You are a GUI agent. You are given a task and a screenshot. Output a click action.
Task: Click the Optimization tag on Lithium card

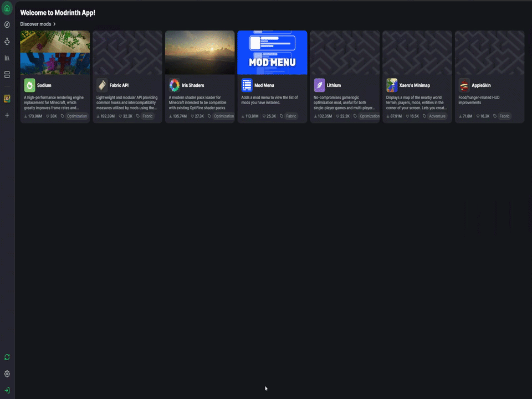click(x=370, y=116)
